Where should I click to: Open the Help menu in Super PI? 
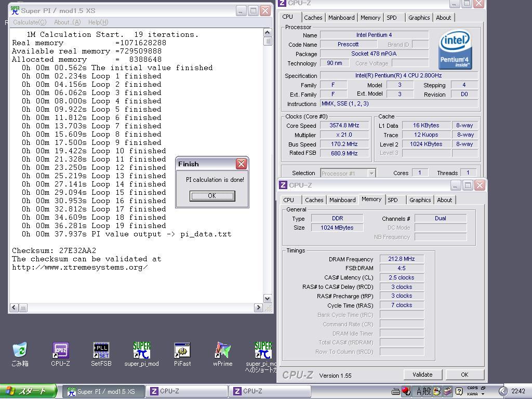pos(98,22)
